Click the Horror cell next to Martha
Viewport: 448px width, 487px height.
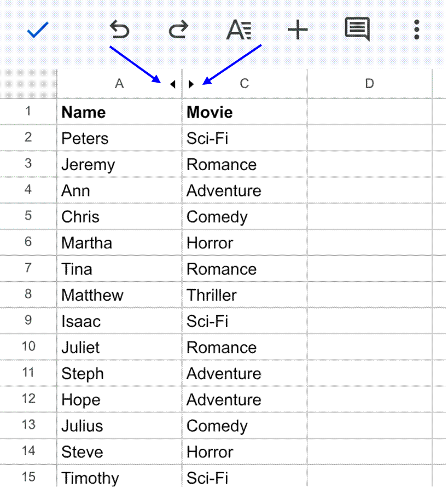coord(244,242)
